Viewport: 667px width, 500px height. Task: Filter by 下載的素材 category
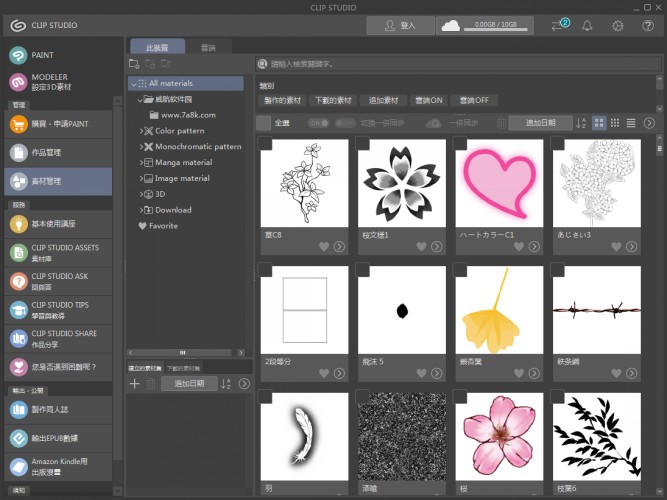click(333, 100)
